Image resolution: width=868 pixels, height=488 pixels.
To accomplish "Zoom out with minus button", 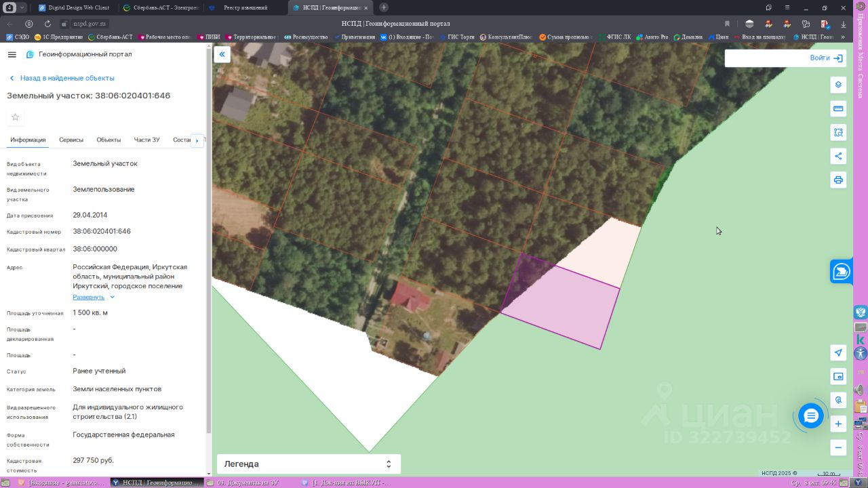I will (838, 447).
